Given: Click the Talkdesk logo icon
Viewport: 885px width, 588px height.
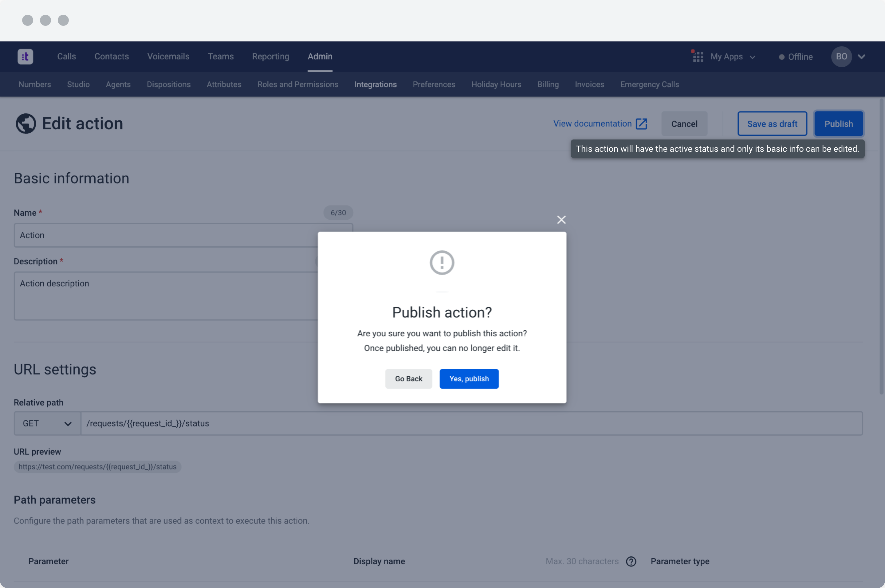Looking at the screenshot, I should tap(25, 57).
